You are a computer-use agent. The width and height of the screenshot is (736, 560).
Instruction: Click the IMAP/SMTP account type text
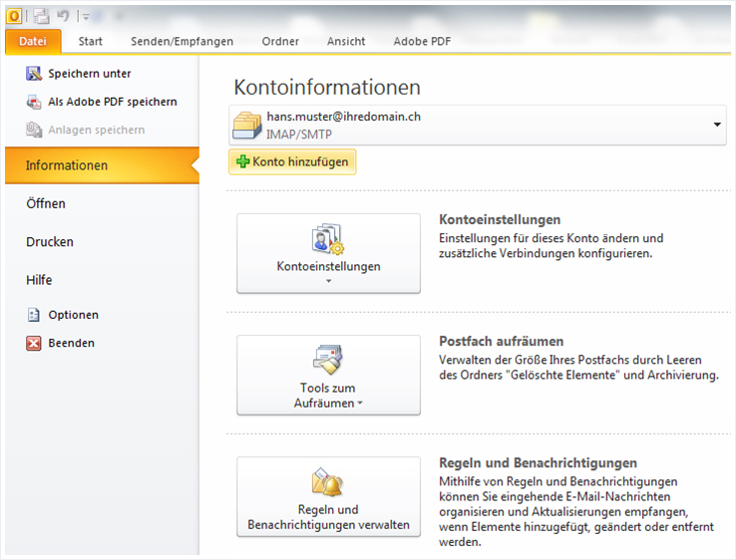pyautogui.click(x=299, y=135)
